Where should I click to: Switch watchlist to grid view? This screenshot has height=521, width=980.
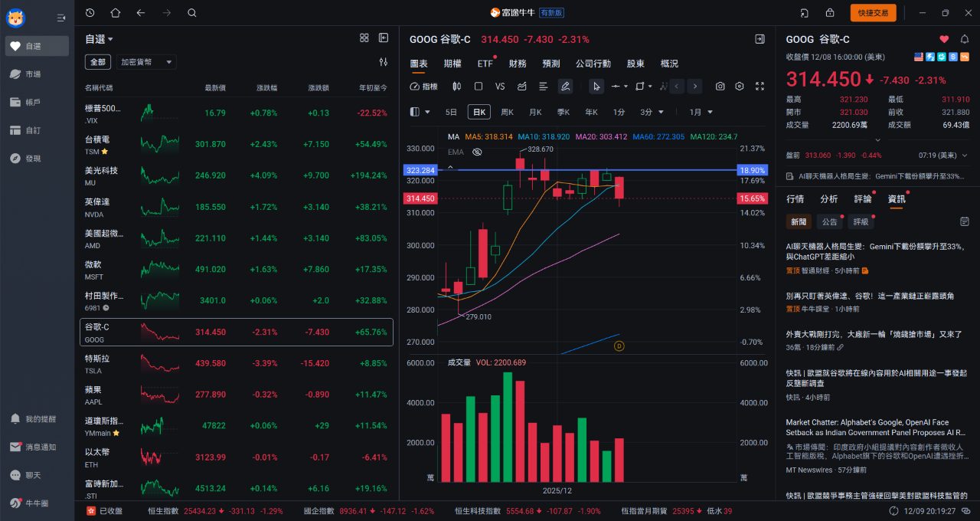pos(364,38)
